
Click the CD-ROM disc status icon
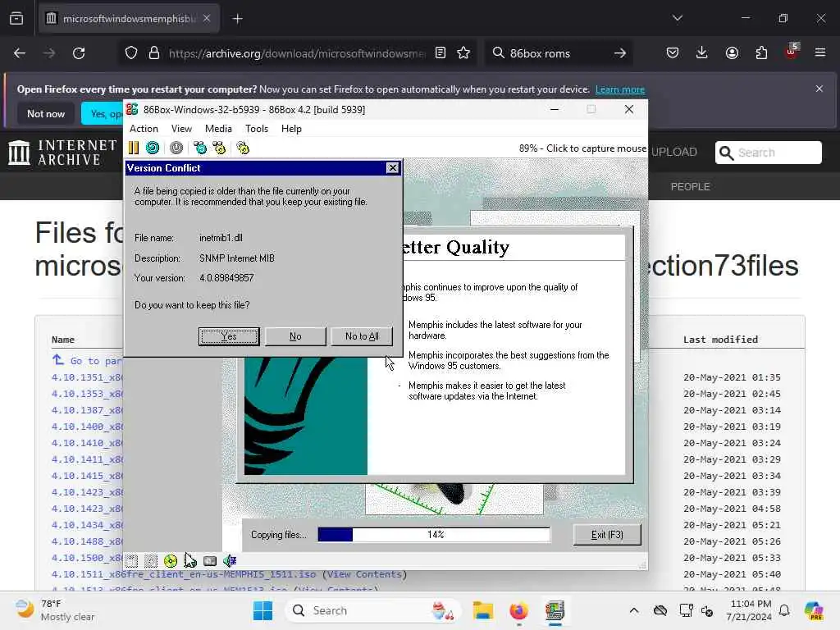click(171, 561)
